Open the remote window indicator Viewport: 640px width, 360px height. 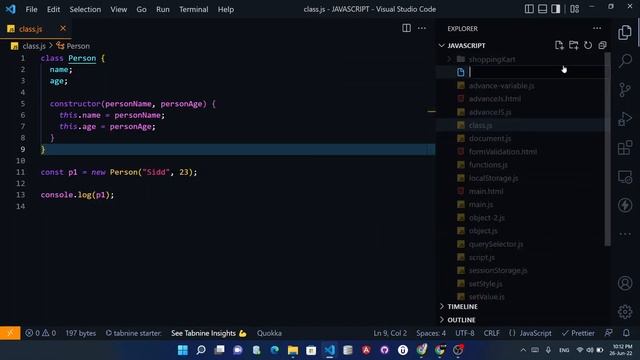[10, 333]
